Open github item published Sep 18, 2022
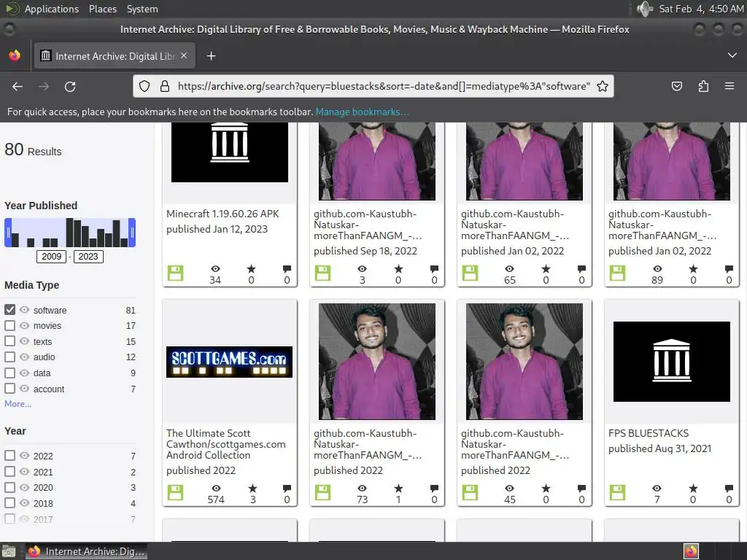This screenshot has height=560, width=747. (368, 225)
